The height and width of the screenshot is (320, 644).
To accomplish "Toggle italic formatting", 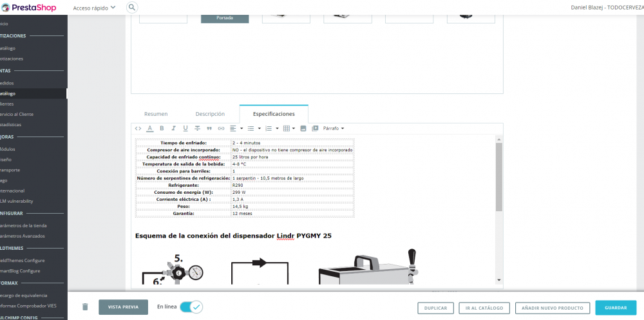I will (174, 129).
